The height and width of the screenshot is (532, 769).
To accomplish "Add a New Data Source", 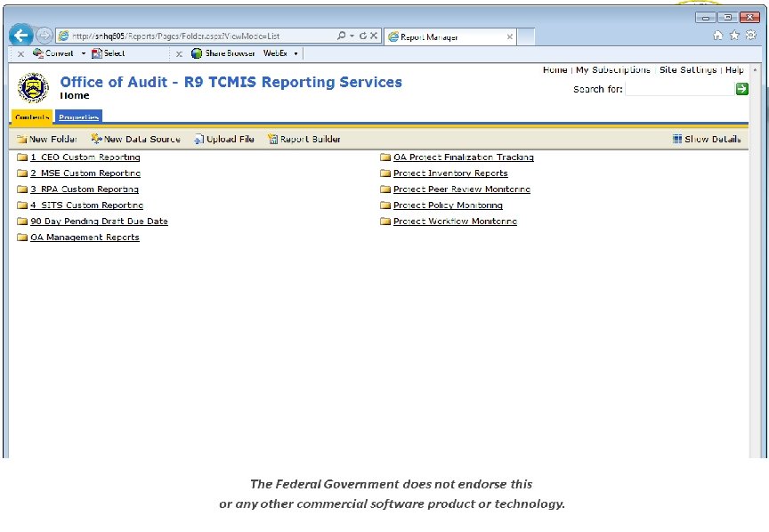I will click(136, 140).
